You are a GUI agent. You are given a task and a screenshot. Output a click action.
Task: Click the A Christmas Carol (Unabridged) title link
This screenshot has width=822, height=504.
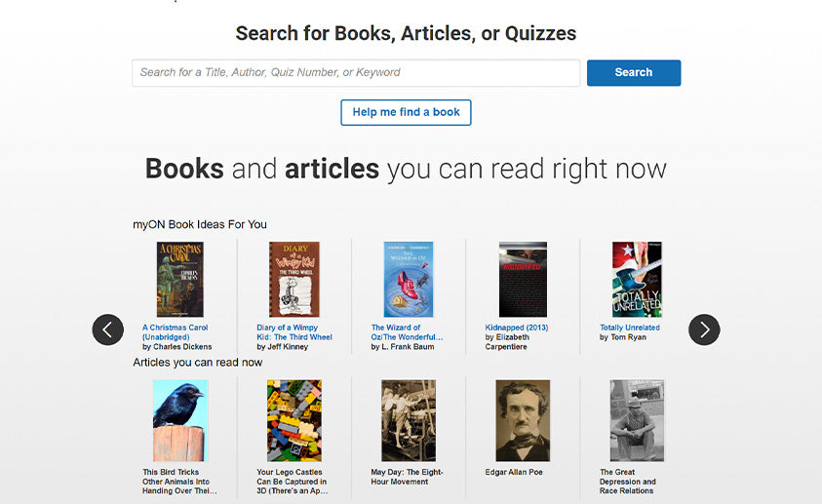click(176, 332)
